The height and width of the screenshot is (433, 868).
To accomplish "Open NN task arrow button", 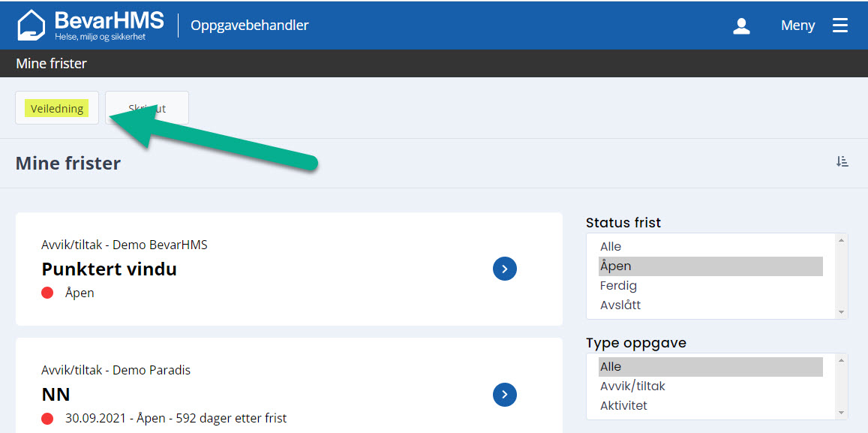I will tap(505, 394).
